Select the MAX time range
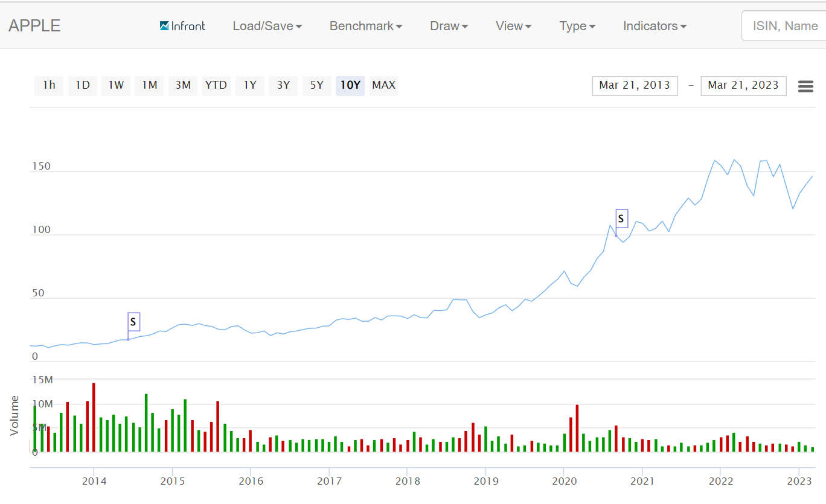The width and height of the screenshot is (826, 504). [384, 85]
